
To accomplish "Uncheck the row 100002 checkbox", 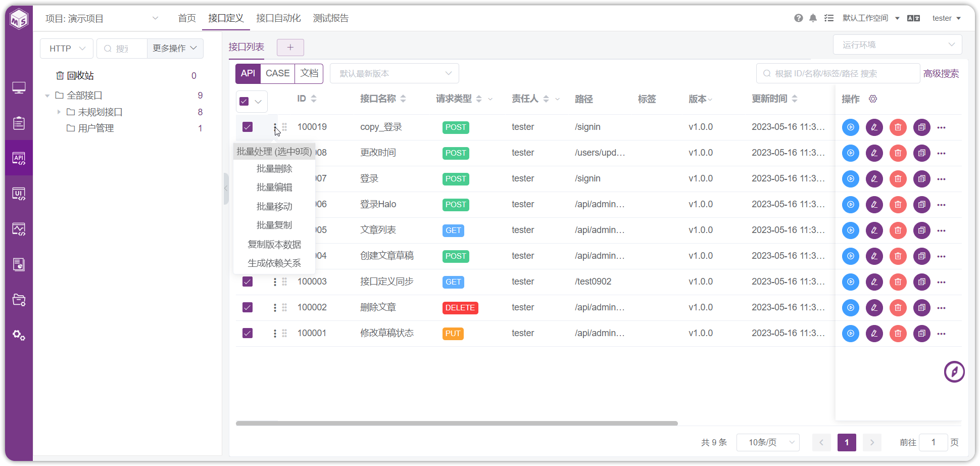I will pyautogui.click(x=248, y=307).
